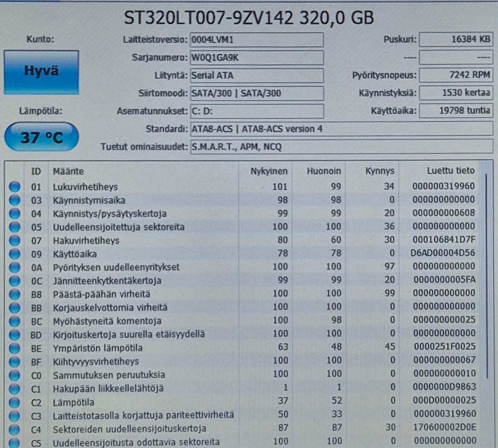Select the Uudelleensijoitettuja sektoreita row text
The width and height of the screenshot is (498, 448).
tap(118, 227)
